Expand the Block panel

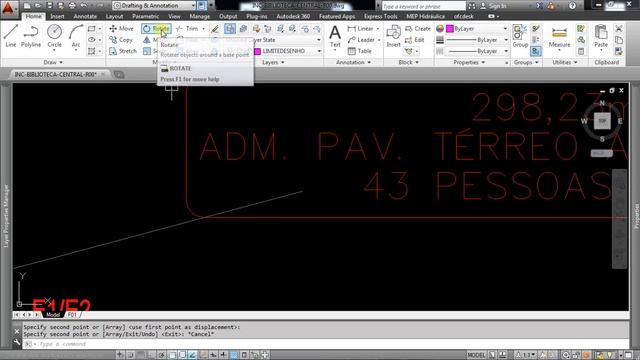coord(409,62)
